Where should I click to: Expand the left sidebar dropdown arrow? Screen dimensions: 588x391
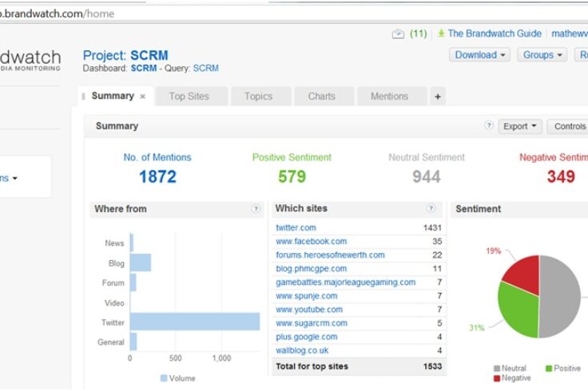15,178
